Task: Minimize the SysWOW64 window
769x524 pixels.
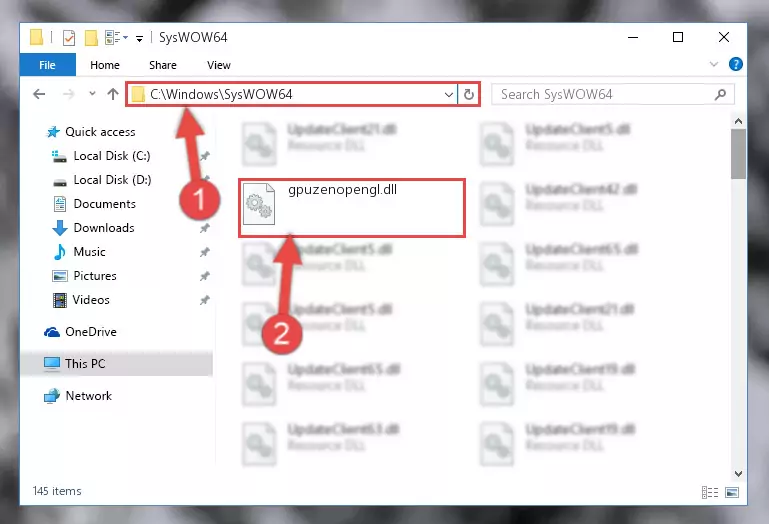Action: pos(633,37)
